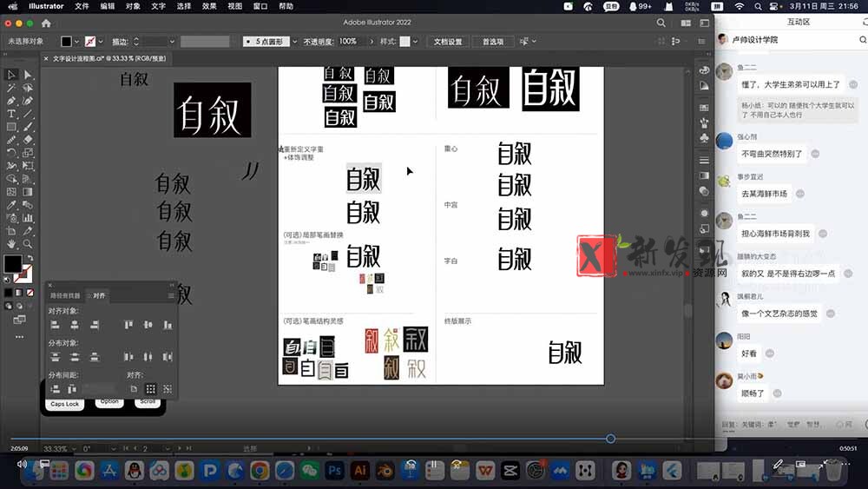Select the Scale tool

pyautogui.click(x=28, y=152)
